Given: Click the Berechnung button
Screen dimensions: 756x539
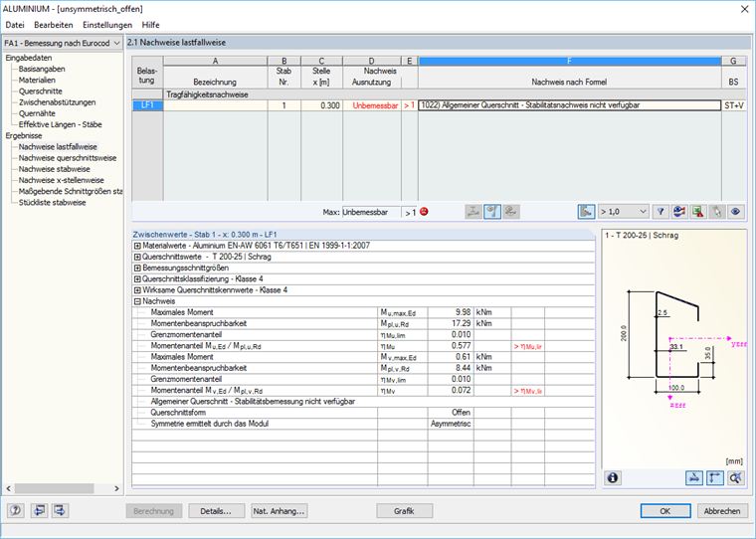Looking at the screenshot, I should [153, 511].
